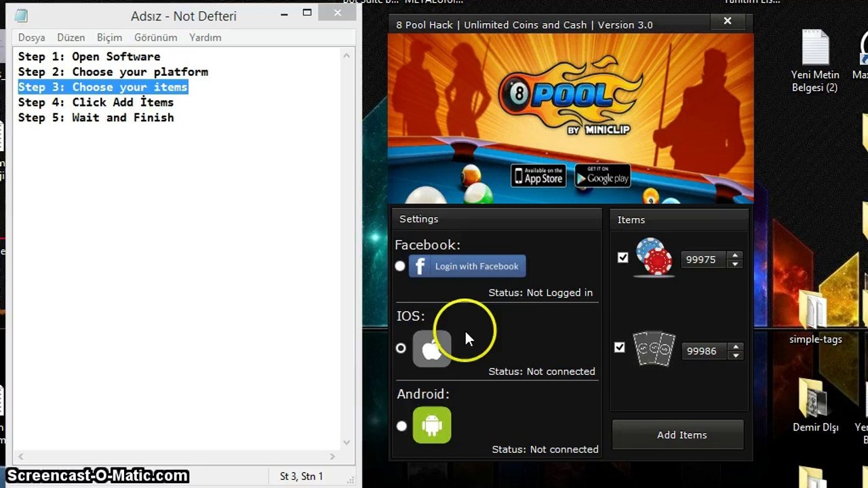The height and width of the screenshot is (488, 868).
Task: Increase the coins amount with up arrow
Action: (734, 256)
